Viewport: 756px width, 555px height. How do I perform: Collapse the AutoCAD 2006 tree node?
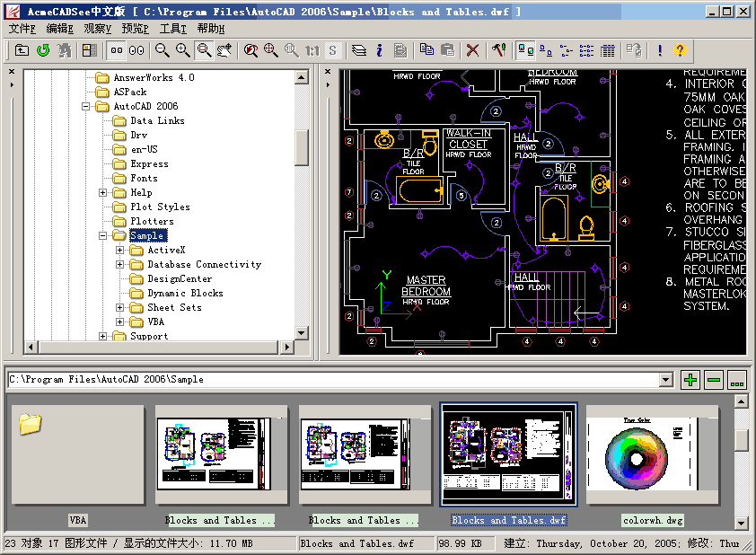(x=86, y=106)
